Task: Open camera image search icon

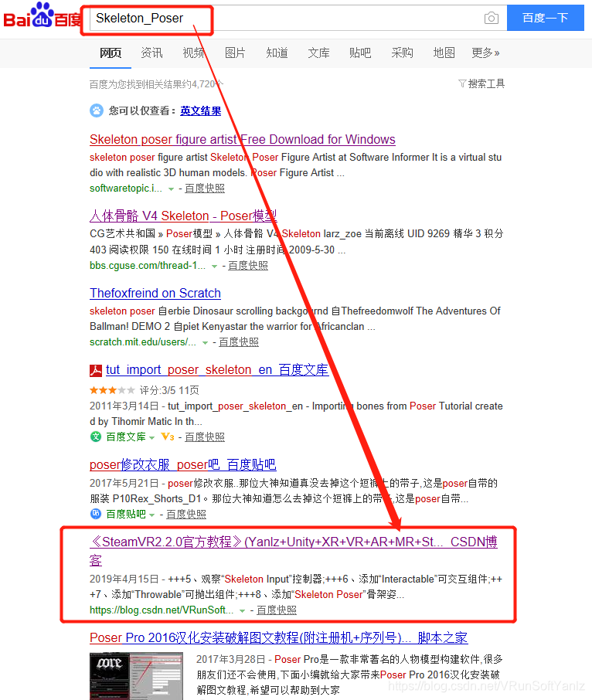Action: pos(491,18)
